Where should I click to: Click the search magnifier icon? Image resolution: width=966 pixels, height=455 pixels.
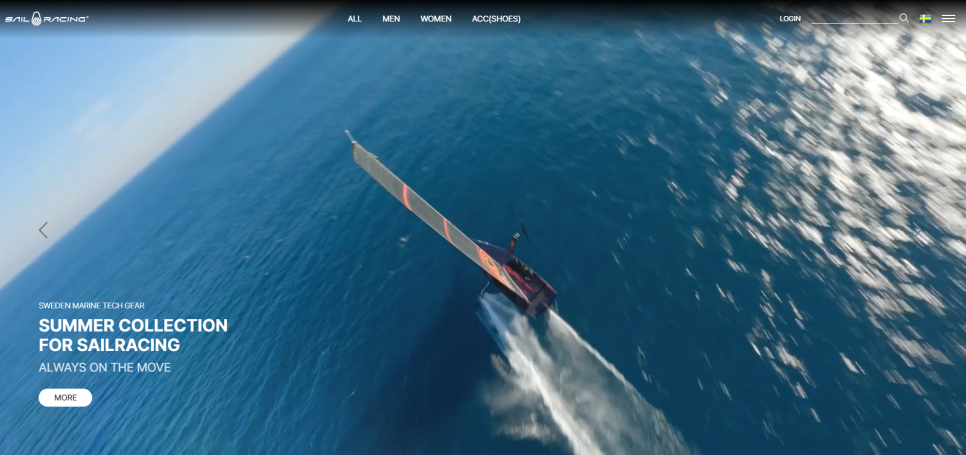click(x=904, y=18)
